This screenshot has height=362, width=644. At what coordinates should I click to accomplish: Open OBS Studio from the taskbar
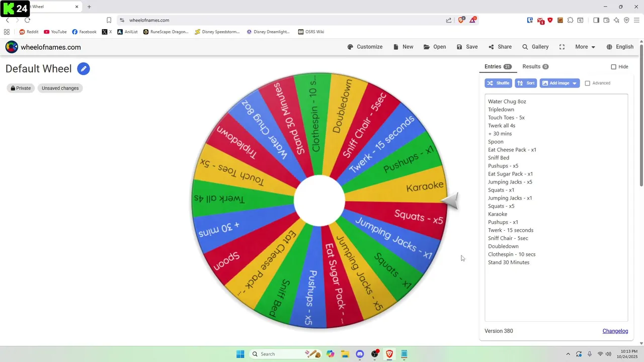click(x=375, y=354)
